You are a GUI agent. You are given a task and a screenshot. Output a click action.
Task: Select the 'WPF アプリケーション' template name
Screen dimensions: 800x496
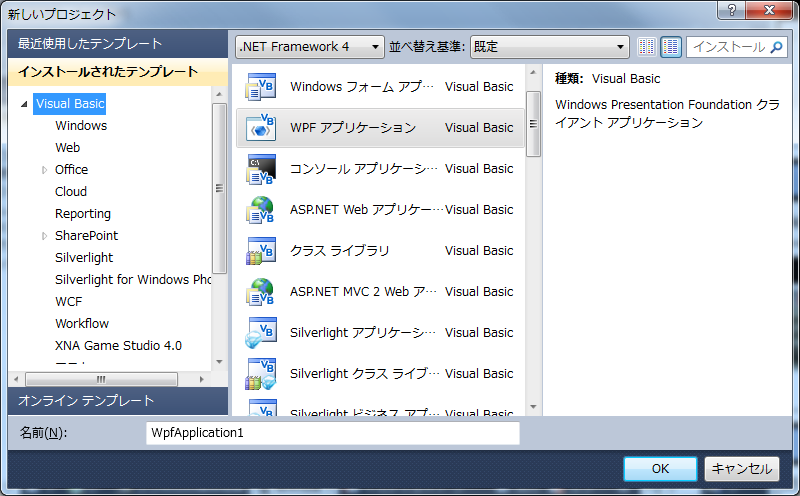click(353, 128)
